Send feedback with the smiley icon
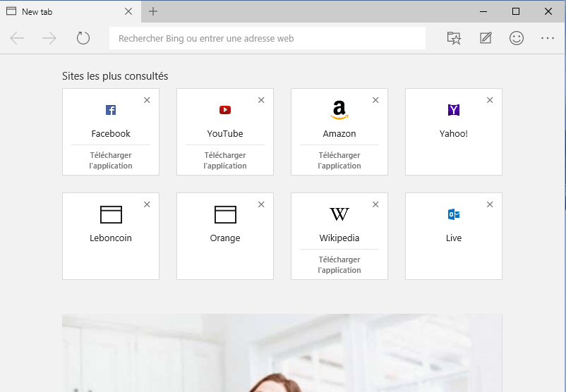The image size is (566, 392). coord(517,38)
